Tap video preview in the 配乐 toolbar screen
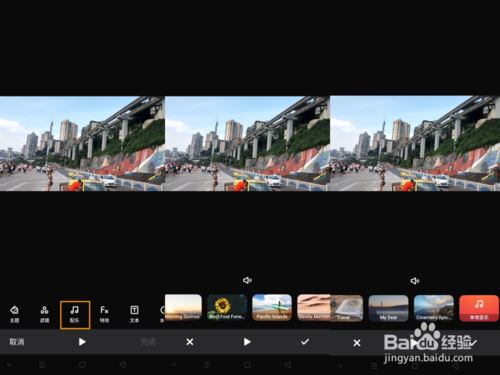Screen dimensions: 500x375 [x=82, y=144]
